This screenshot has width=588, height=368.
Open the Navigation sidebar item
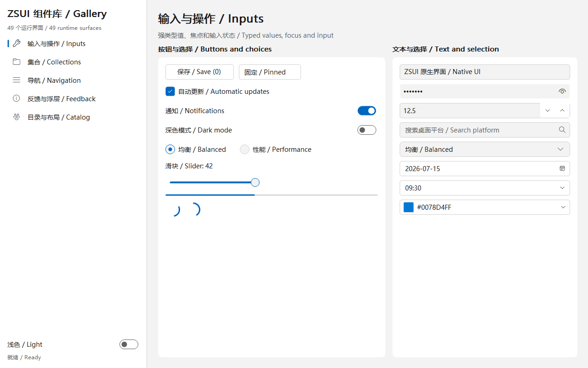click(73, 80)
